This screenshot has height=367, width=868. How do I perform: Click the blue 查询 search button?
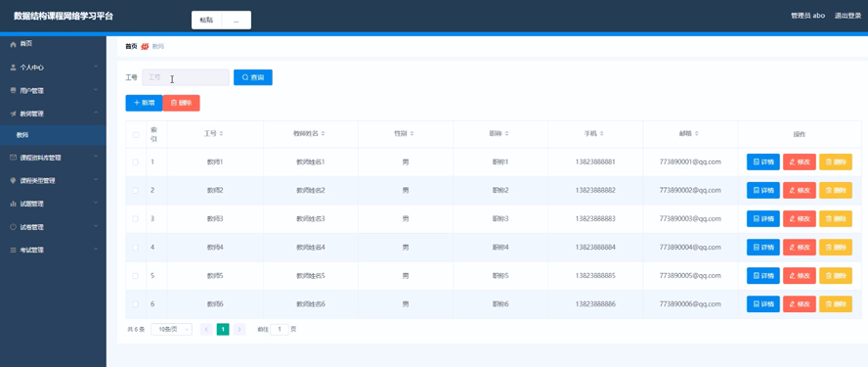(253, 77)
